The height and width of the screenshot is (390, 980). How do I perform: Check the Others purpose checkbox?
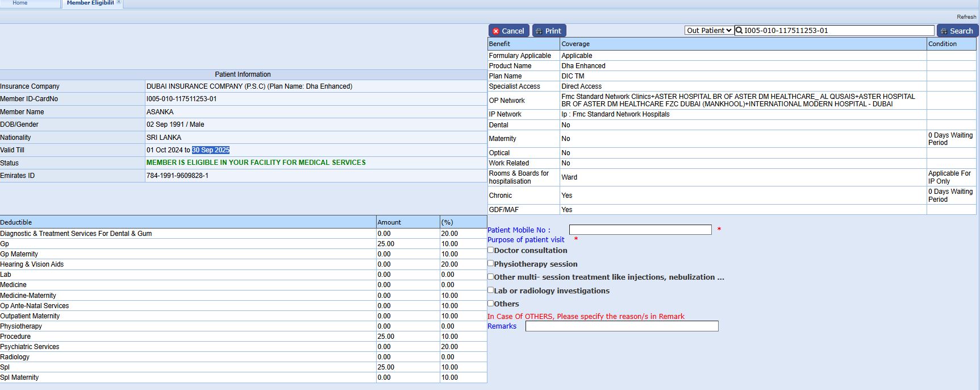pos(491,304)
